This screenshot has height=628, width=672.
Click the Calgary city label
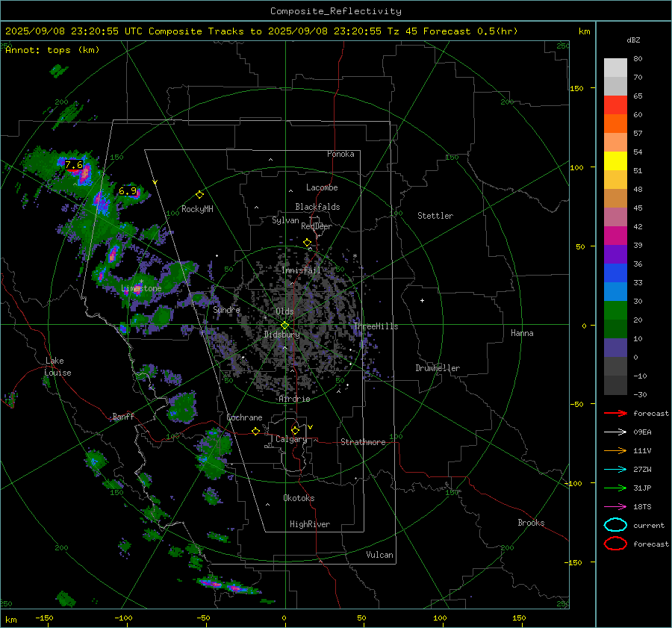pyautogui.click(x=291, y=439)
